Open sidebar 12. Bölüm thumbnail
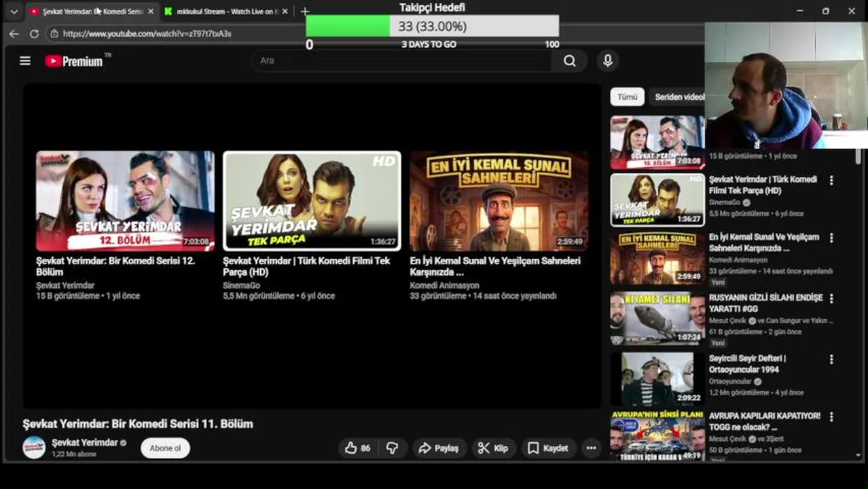The height and width of the screenshot is (489, 868). click(657, 141)
